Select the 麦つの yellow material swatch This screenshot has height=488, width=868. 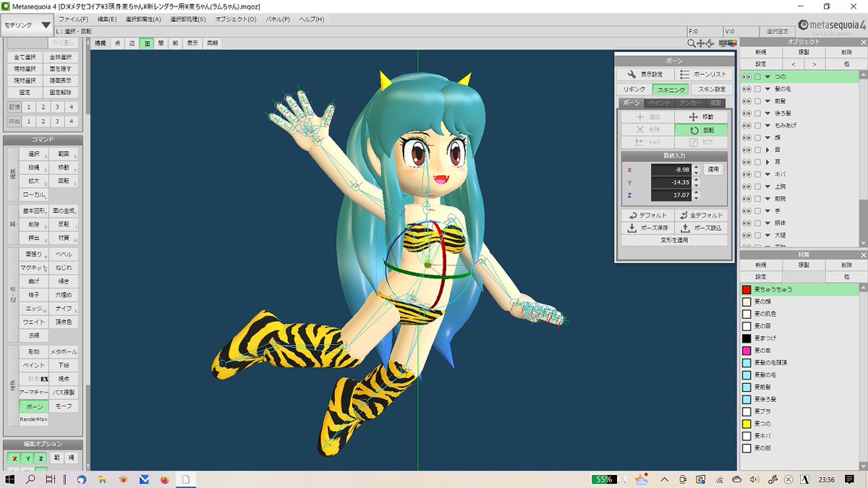click(x=747, y=424)
